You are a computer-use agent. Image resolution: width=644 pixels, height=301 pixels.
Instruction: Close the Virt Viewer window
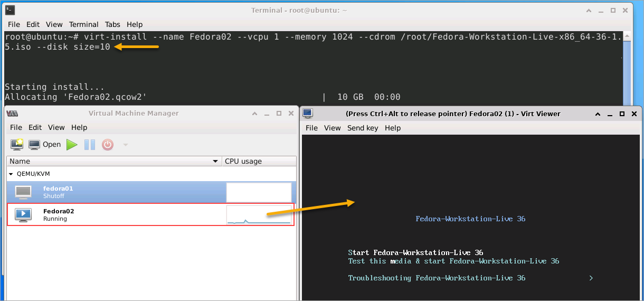pos(633,114)
